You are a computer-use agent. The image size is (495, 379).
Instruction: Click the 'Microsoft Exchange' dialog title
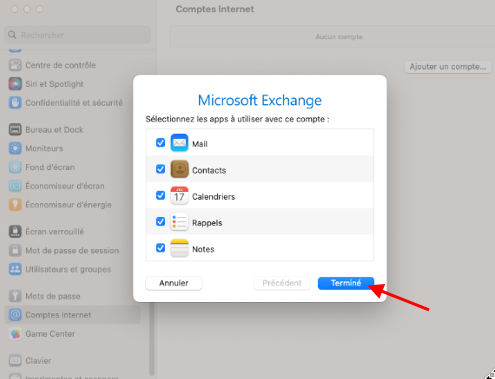coord(260,100)
